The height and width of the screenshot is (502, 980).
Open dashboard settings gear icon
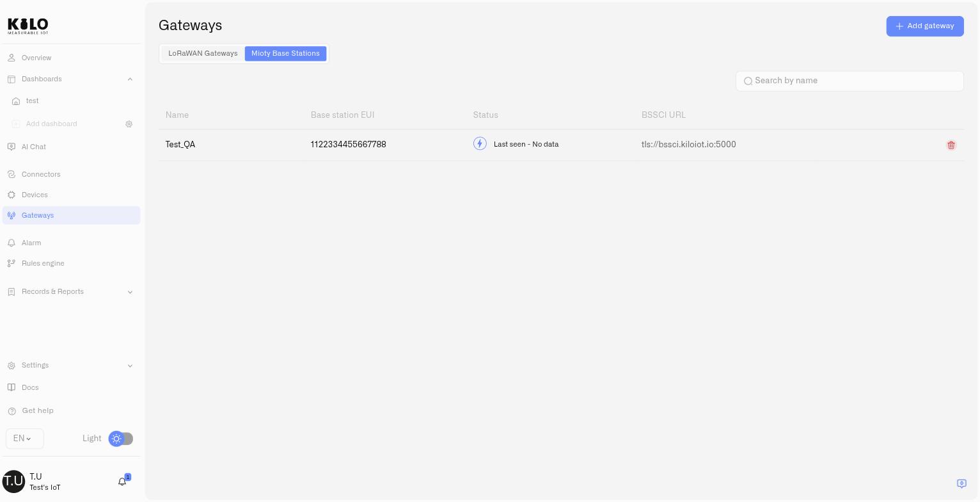pyautogui.click(x=129, y=124)
